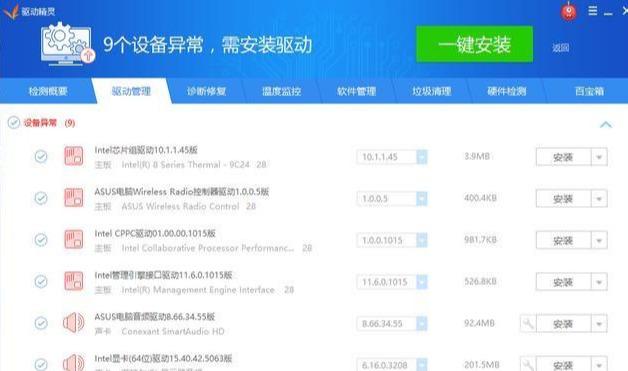Viewport: 628px width, 371px height.
Task: Click wrench repair icon in Intel显卡驱动 row
Action: [528, 364]
